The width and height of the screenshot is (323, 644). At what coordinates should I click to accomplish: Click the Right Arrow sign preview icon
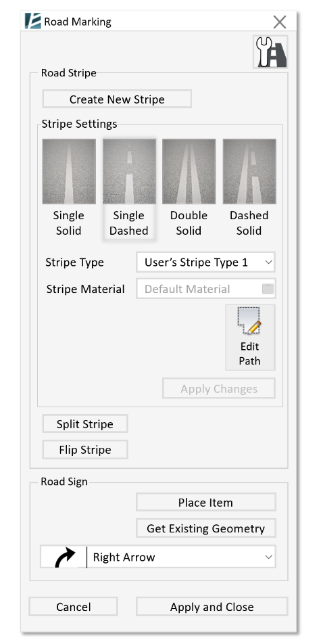pos(64,557)
